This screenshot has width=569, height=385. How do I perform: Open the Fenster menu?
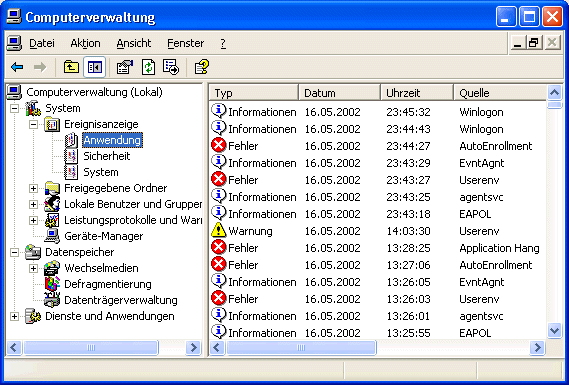(x=185, y=43)
